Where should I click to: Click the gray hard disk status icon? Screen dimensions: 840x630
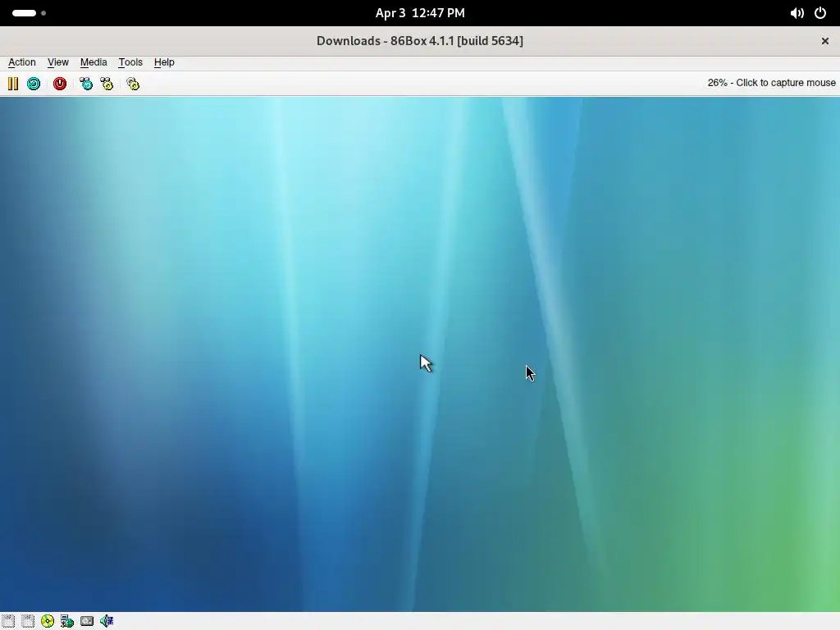click(x=87, y=621)
